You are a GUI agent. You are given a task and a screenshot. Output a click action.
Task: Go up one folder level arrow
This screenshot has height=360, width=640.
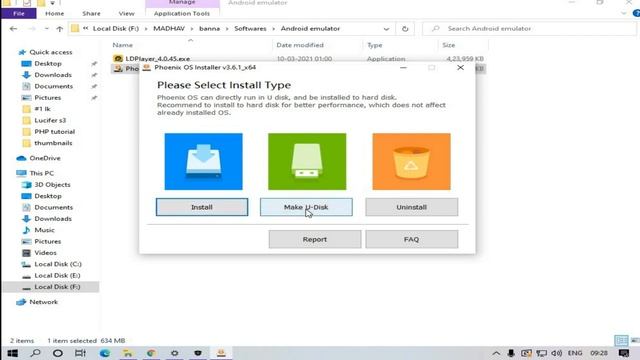point(60,29)
